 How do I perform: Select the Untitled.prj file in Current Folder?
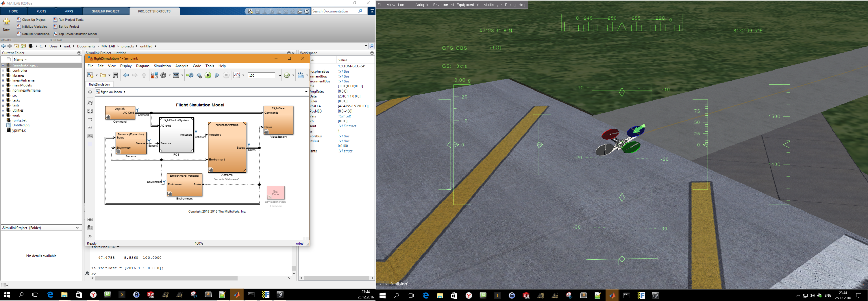click(x=21, y=125)
